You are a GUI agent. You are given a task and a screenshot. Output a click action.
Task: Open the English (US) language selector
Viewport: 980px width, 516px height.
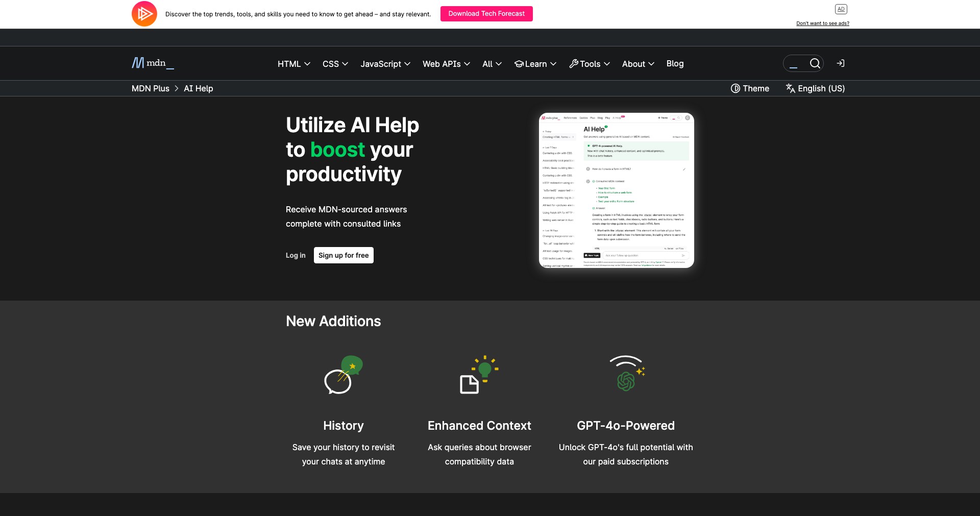pyautogui.click(x=816, y=88)
